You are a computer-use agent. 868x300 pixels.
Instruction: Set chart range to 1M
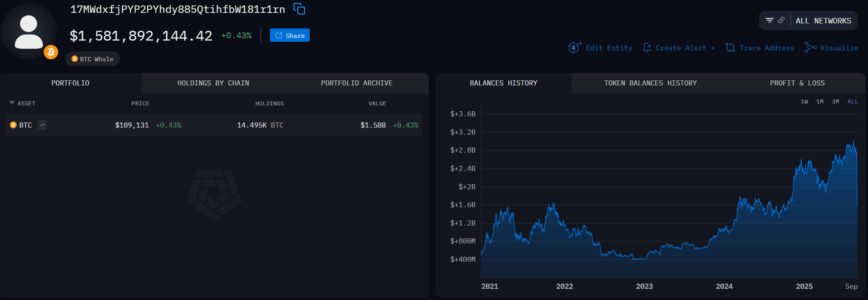point(820,101)
